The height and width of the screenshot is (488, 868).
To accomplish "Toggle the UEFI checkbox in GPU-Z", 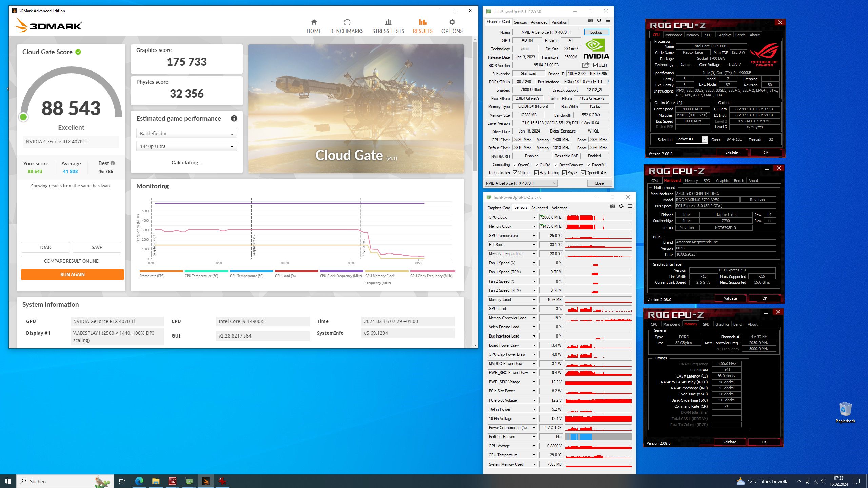I will 596,65.
